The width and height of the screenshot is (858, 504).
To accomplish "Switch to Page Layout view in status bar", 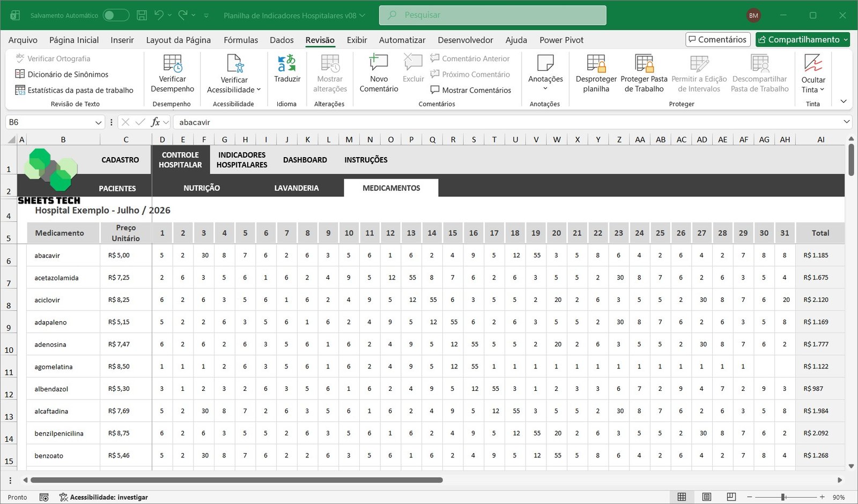I will (x=706, y=497).
